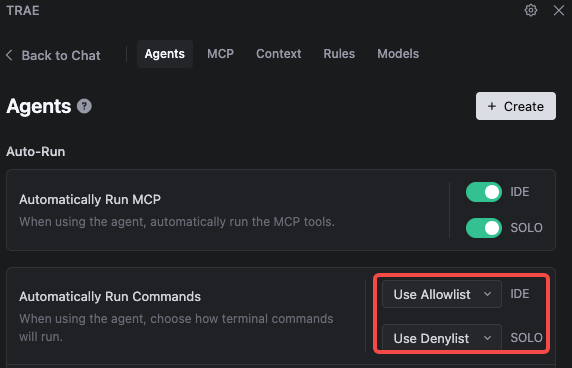Click the terminal commands description text
The image size is (572, 368).
[176, 328]
